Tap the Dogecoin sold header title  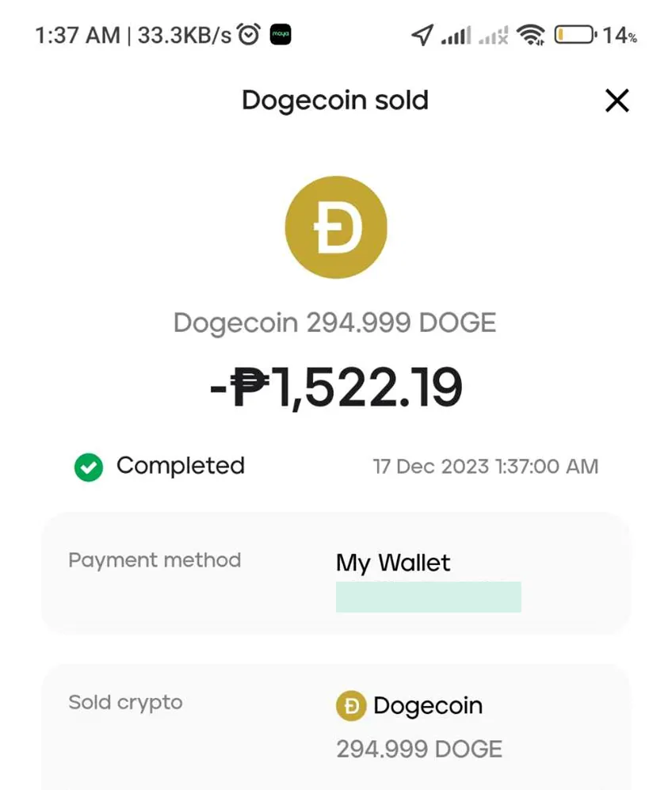[x=335, y=101]
